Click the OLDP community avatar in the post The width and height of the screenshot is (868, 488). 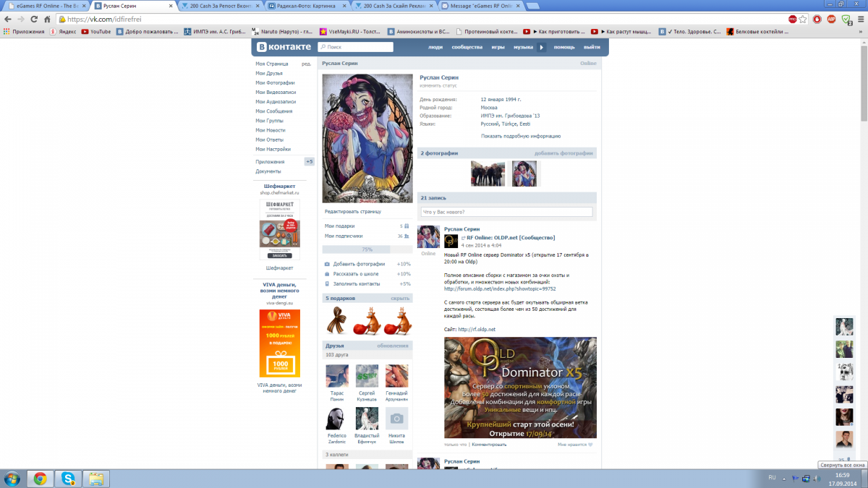[451, 241]
